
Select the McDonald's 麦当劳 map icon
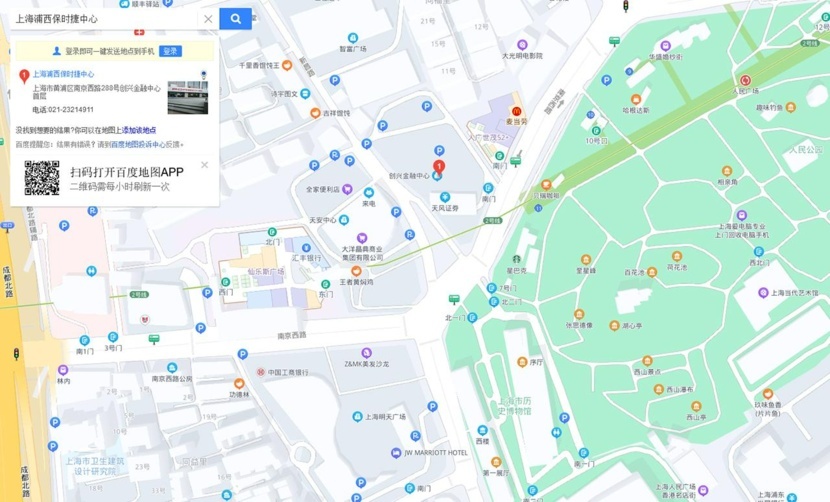pyautogui.click(x=516, y=111)
